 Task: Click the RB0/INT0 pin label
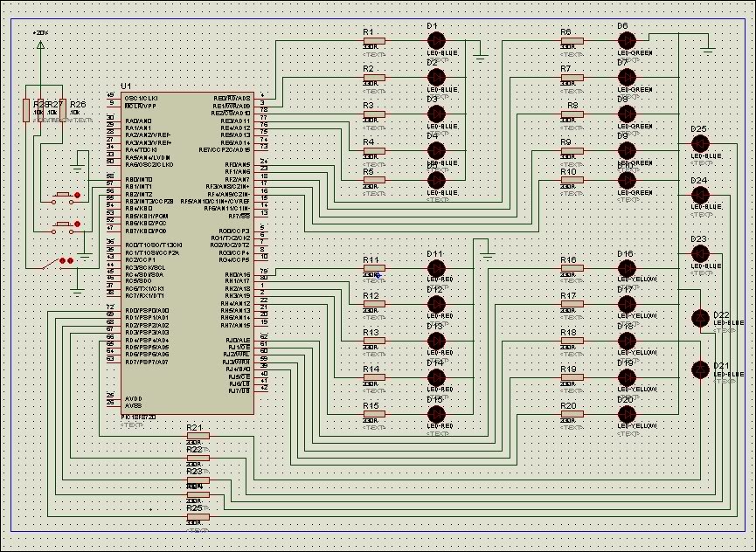tap(139, 180)
